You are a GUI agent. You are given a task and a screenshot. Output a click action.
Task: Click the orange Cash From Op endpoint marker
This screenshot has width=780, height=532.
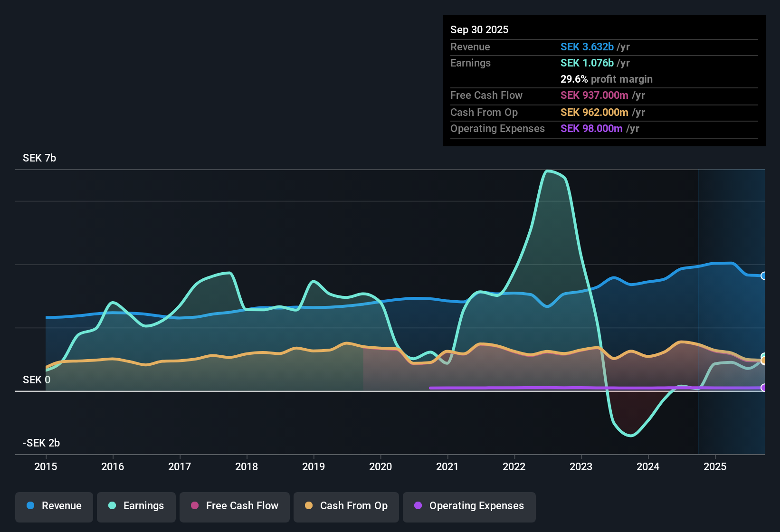763,361
